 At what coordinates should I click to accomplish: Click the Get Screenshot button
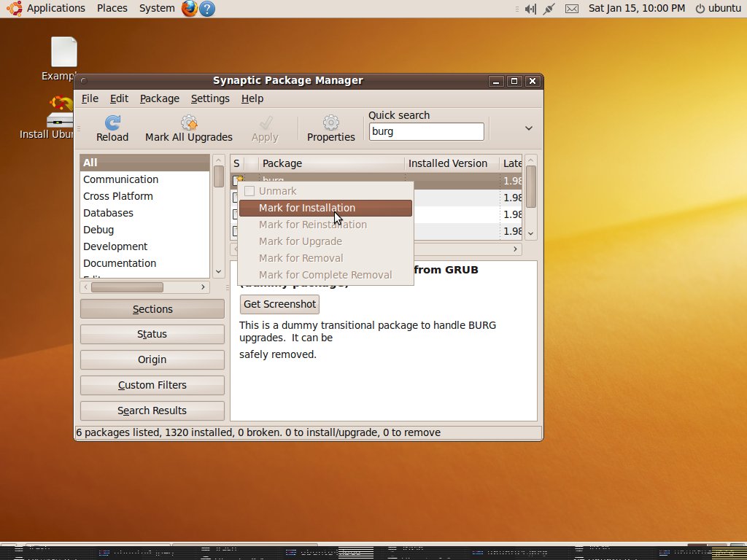[x=279, y=304]
